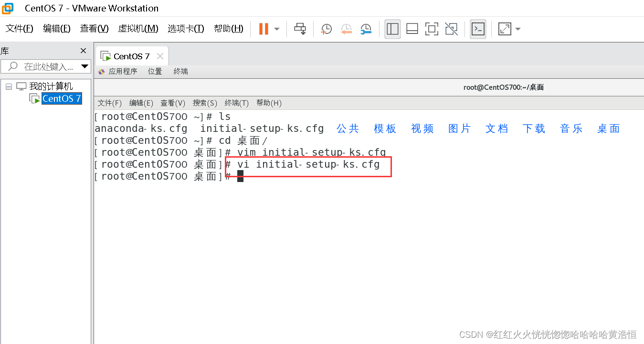Take a snapshot of this virtual machine
This screenshot has width=644, height=344.
[x=327, y=29]
